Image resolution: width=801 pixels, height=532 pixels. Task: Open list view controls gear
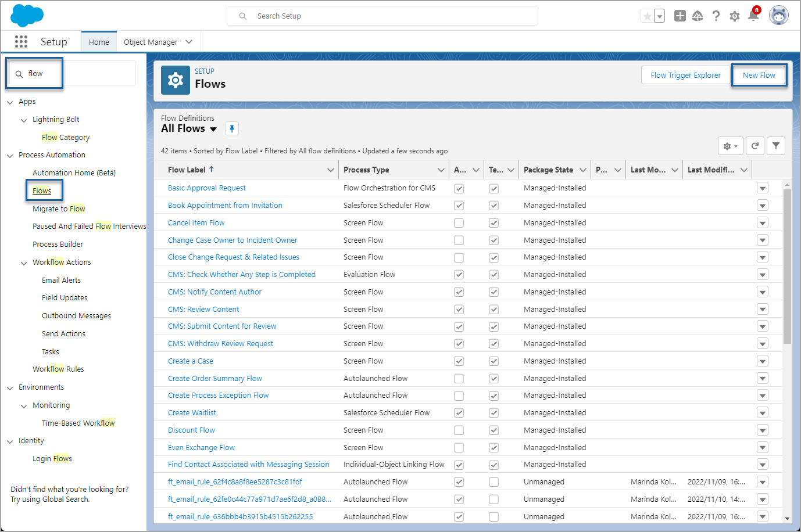(730, 146)
